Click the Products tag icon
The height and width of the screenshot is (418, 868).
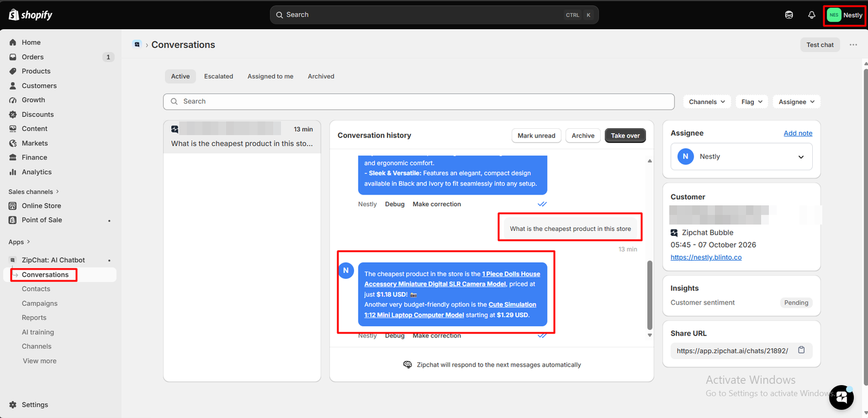pos(12,71)
